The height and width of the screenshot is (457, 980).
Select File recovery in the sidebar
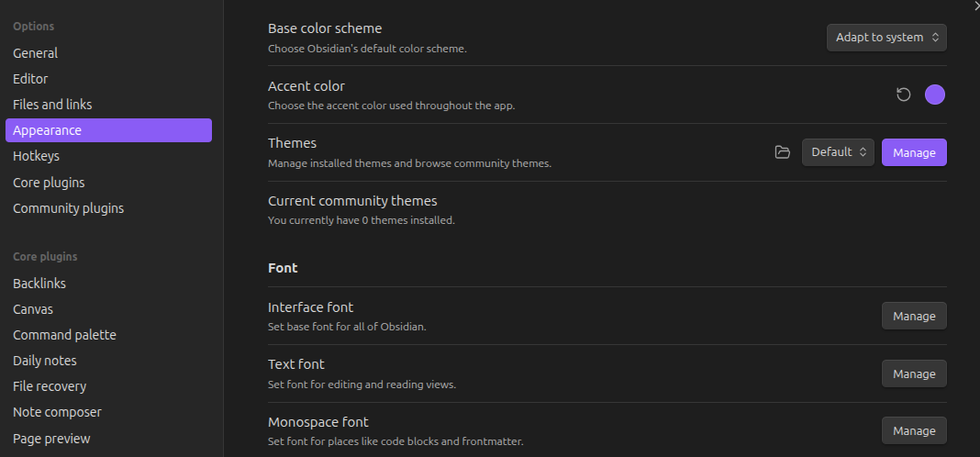pos(50,386)
